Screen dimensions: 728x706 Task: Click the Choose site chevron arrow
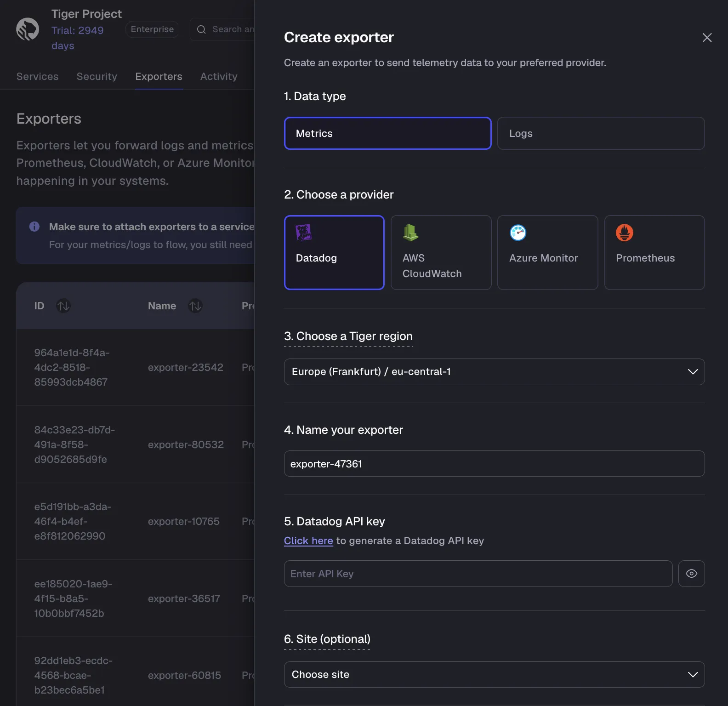click(693, 674)
